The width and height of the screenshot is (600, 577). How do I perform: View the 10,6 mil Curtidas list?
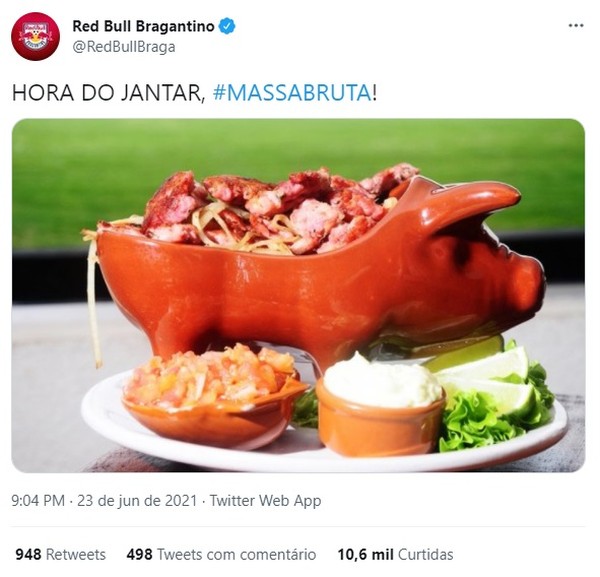[395, 554]
